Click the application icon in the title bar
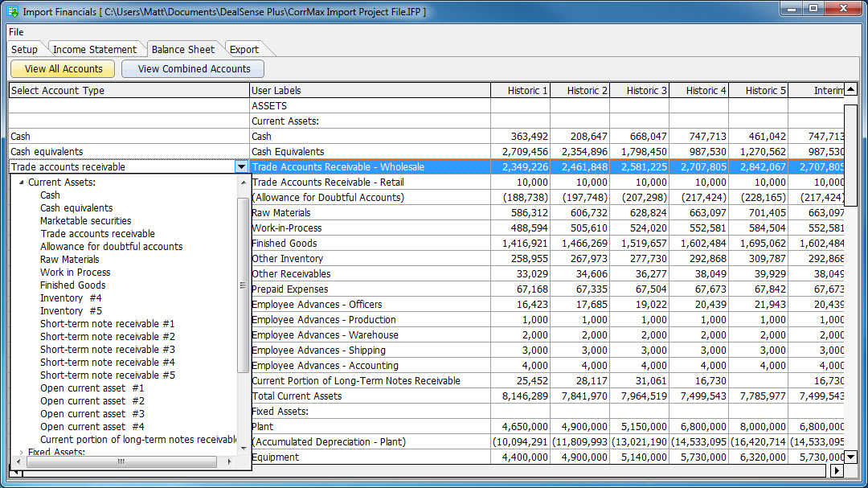Viewport: 868px width, 488px height. click(12, 11)
